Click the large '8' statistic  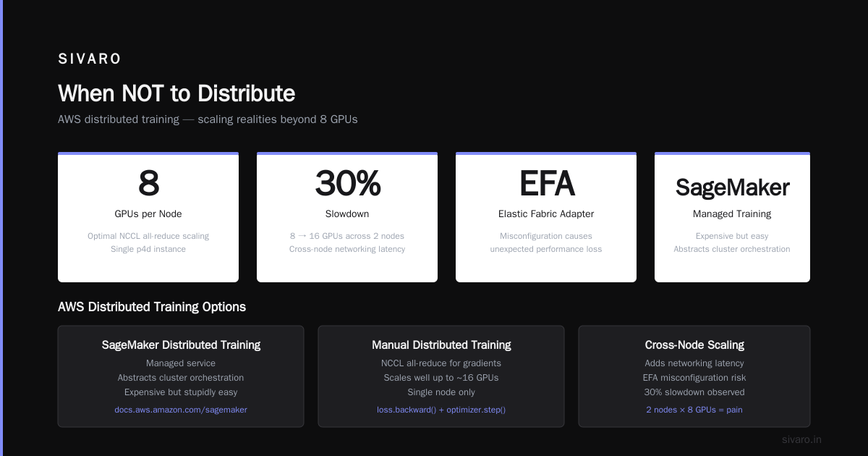[x=148, y=183]
